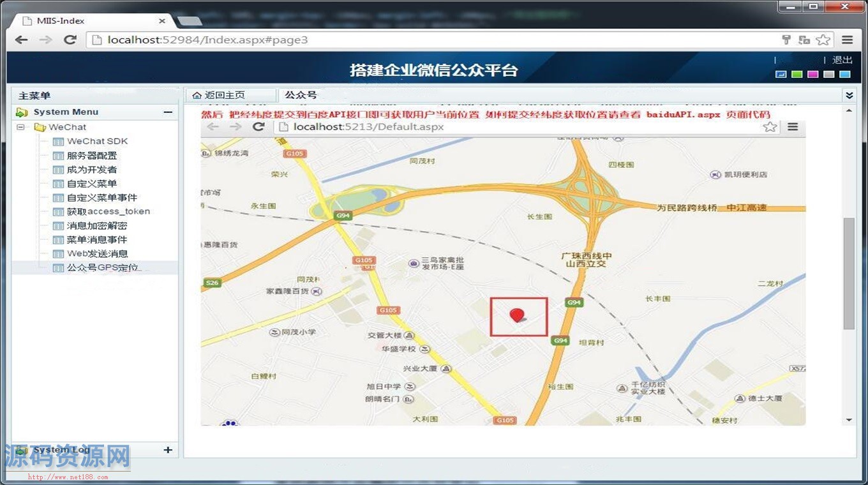Click the System Menu folder icon
The height and width of the screenshot is (485, 868).
coord(22,112)
